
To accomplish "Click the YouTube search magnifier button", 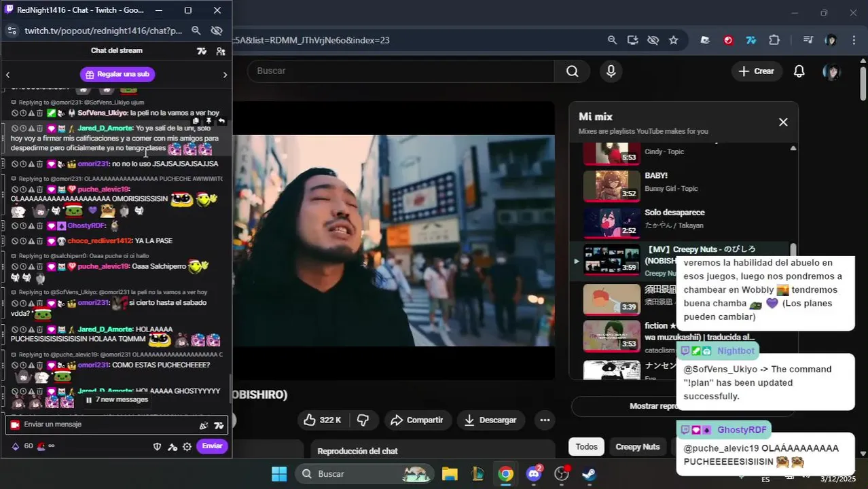I will (573, 71).
